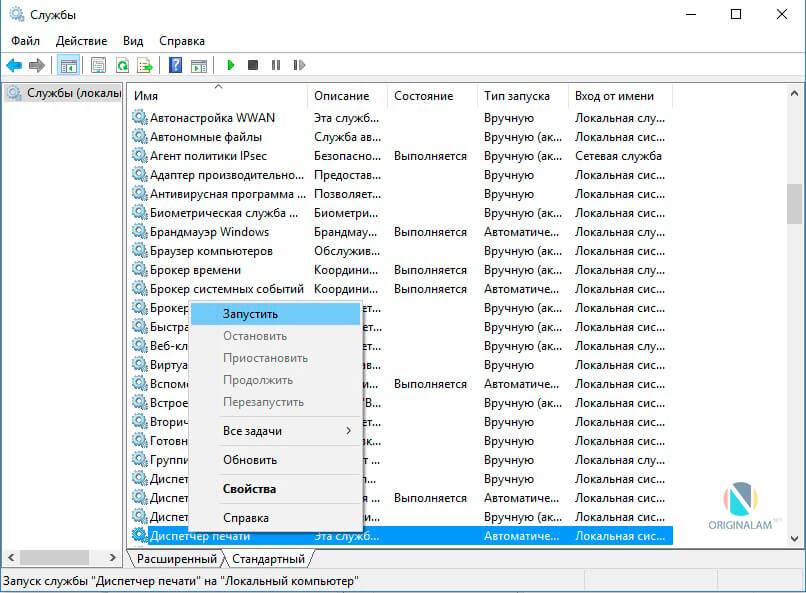Expand the "Все задачи" submenu arrow
The width and height of the screenshot is (806, 593).
click(x=348, y=431)
